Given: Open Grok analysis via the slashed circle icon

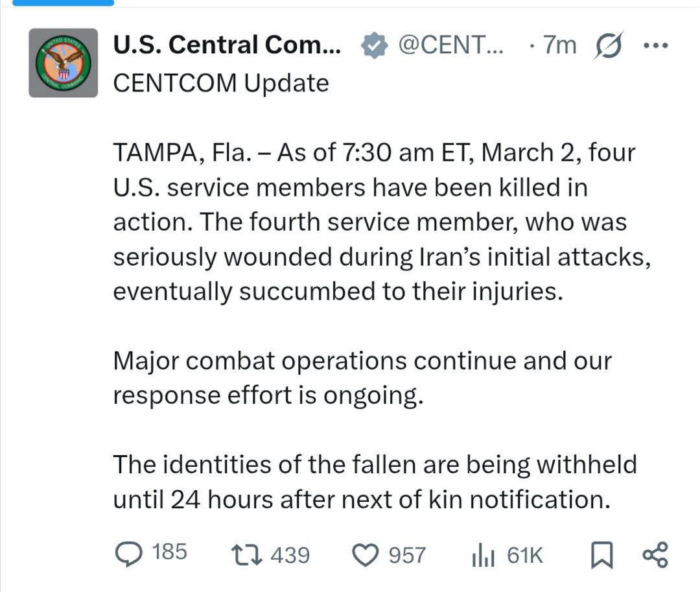Looking at the screenshot, I should (608, 45).
